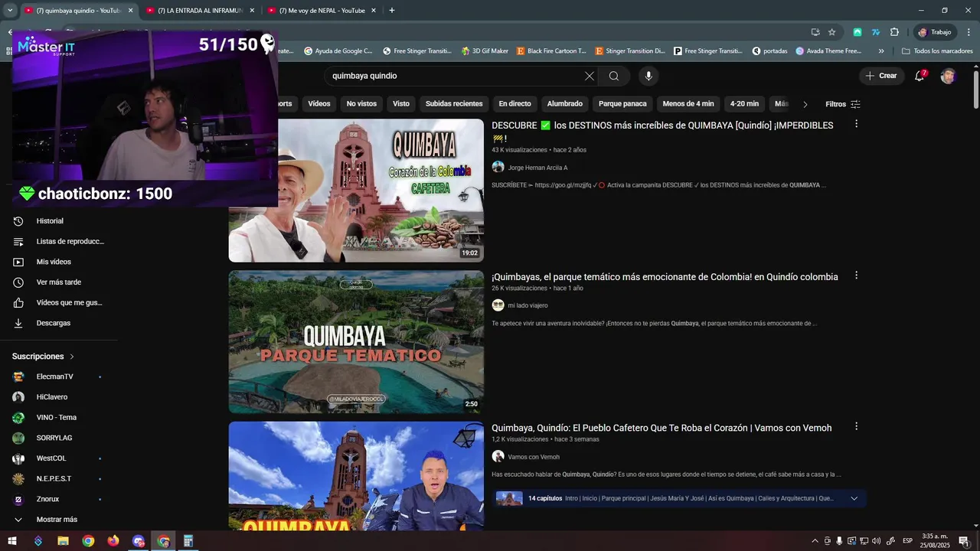Select the Menos de 4 min chip
This screenshot has width=980, height=551.
point(688,104)
